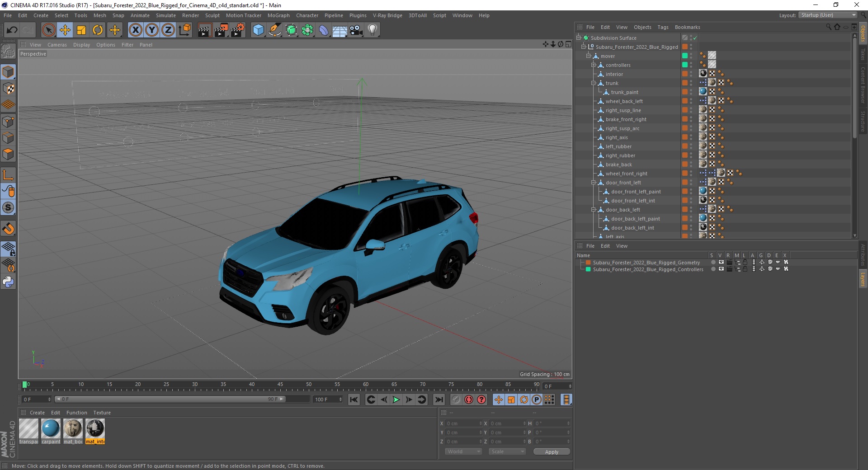Select the transparent material thumbnail
The width and height of the screenshot is (868, 470).
click(x=28, y=432)
